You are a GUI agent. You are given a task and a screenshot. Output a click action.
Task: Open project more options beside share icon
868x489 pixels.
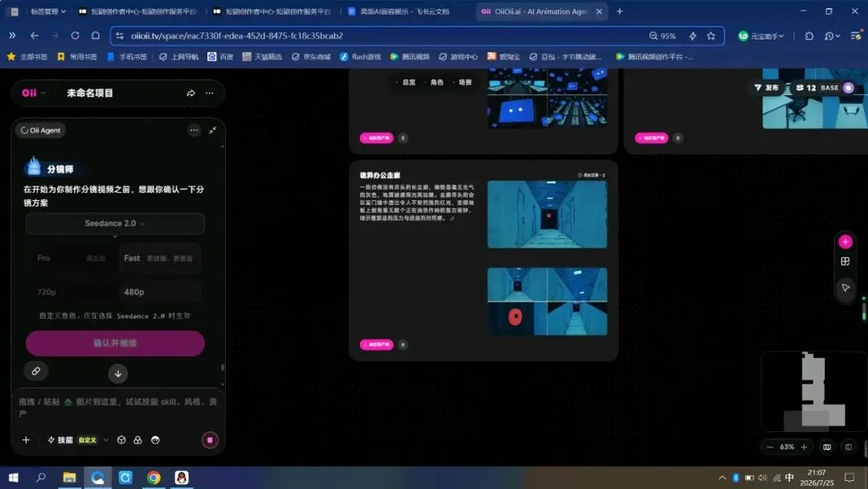point(209,93)
